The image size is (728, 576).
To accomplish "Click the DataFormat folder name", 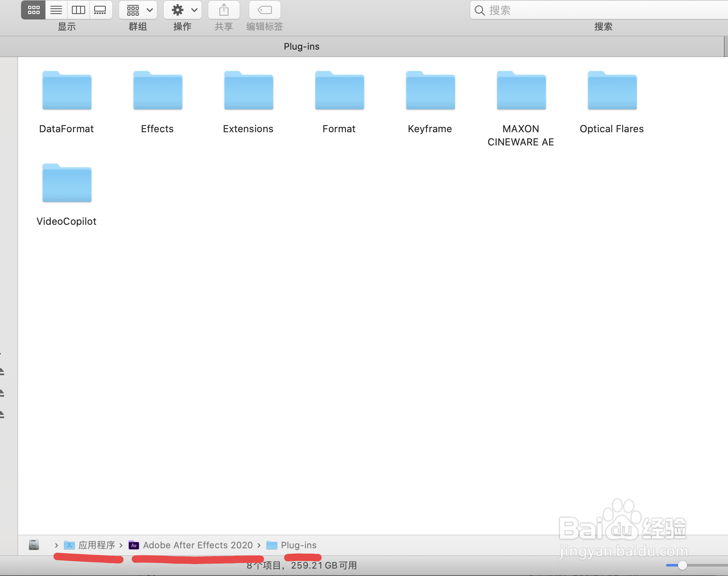I will (67, 129).
